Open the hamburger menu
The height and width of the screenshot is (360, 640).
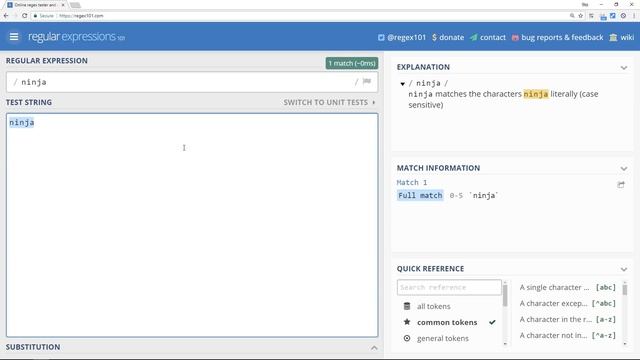pyautogui.click(x=14, y=37)
